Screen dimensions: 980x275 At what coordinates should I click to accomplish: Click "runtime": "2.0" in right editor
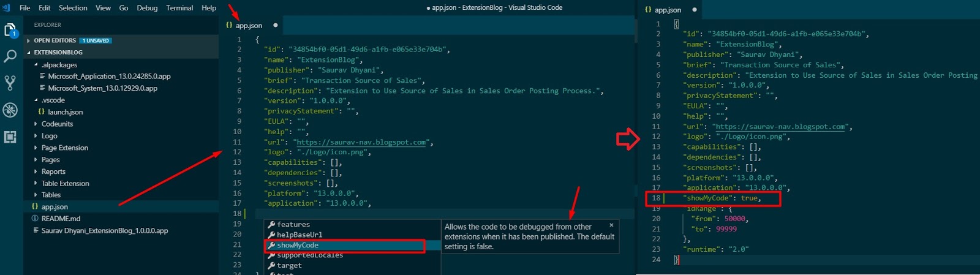(x=715, y=249)
